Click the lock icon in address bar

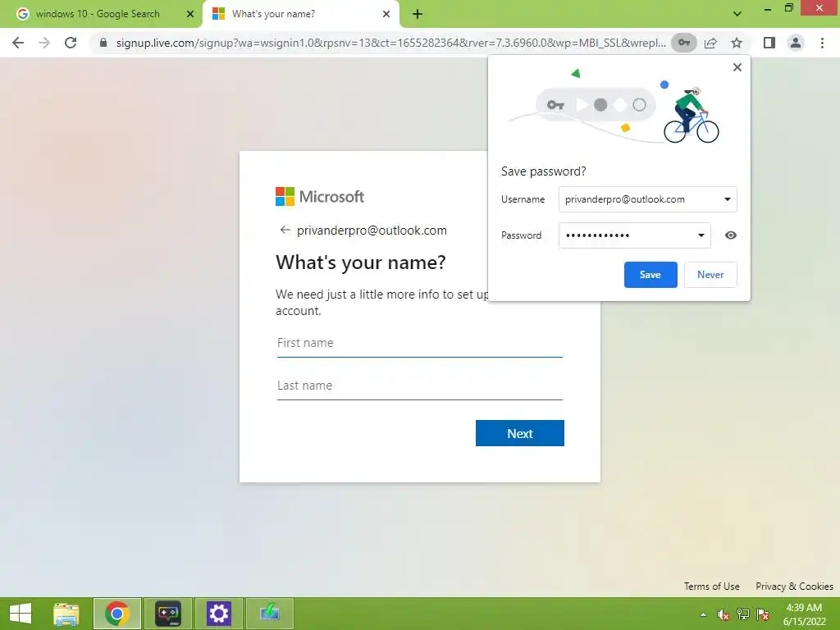click(x=103, y=43)
